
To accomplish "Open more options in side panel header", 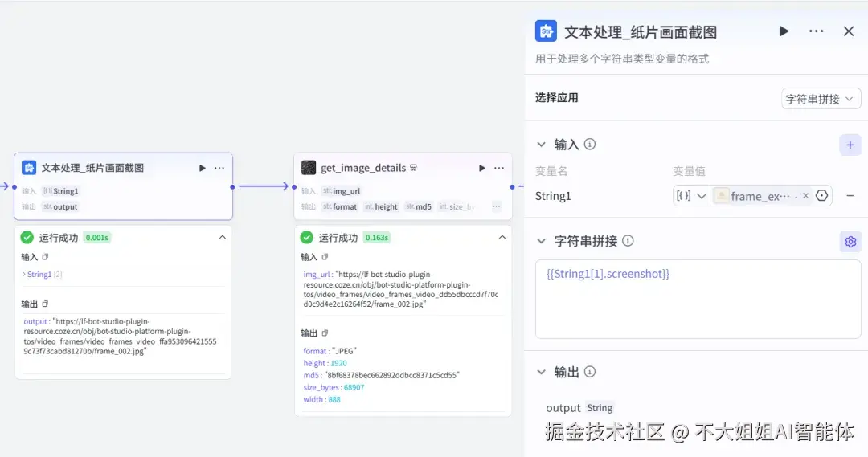I will 816,31.
